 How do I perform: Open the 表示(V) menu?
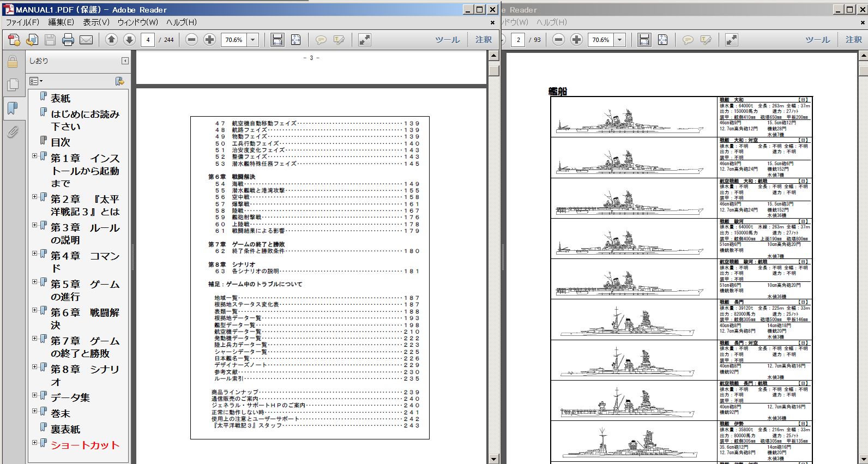pos(96,22)
